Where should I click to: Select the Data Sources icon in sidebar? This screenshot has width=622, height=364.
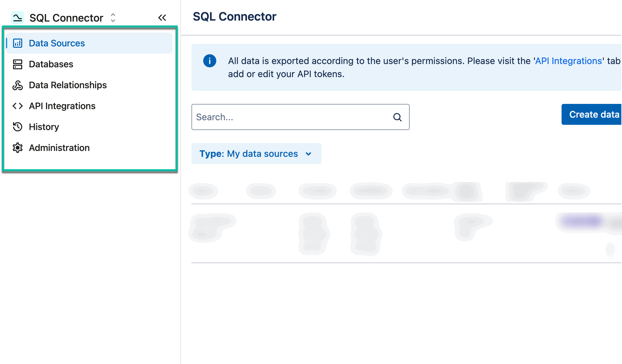[18, 43]
